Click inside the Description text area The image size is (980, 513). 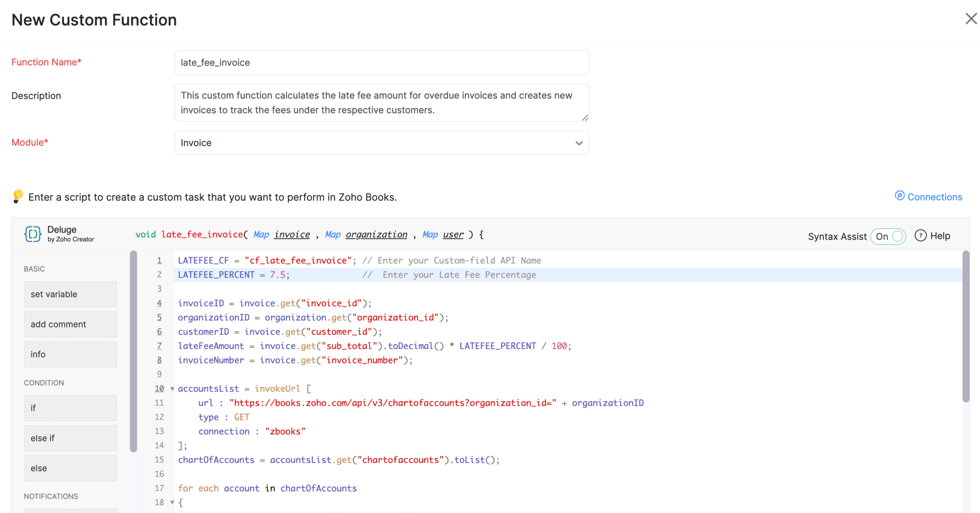tap(381, 103)
